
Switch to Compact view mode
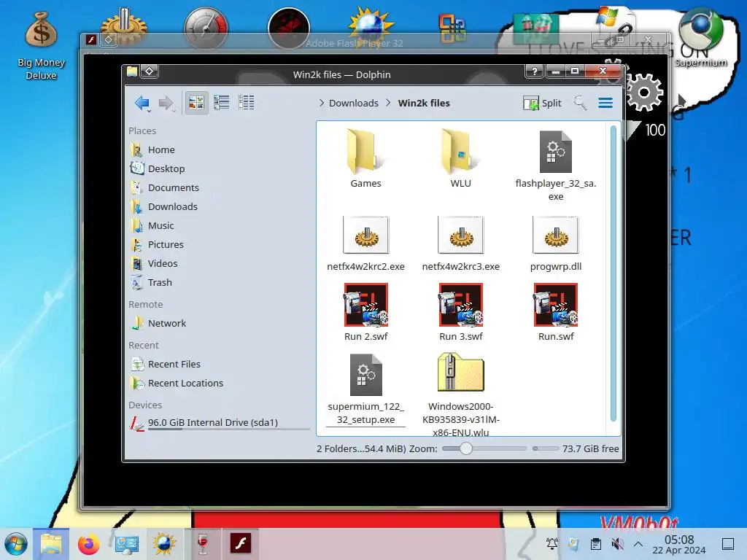tap(222, 102)
